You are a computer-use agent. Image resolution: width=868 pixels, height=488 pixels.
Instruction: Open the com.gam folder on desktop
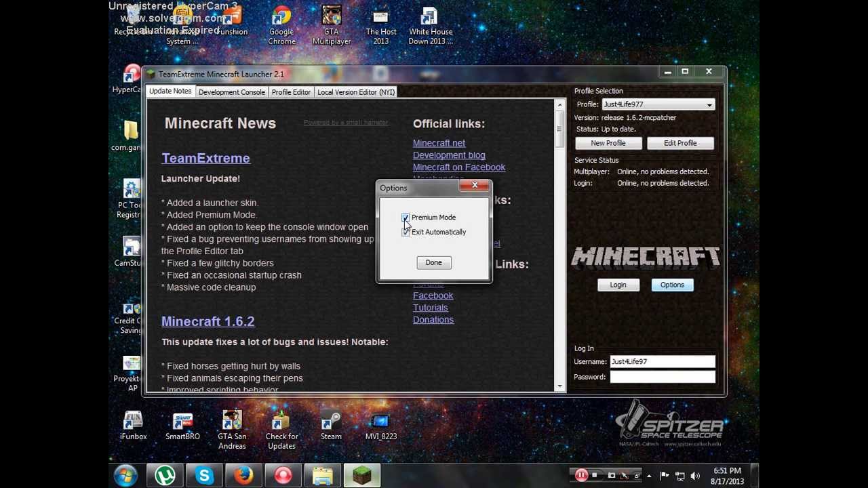click(x=127, y=135)
